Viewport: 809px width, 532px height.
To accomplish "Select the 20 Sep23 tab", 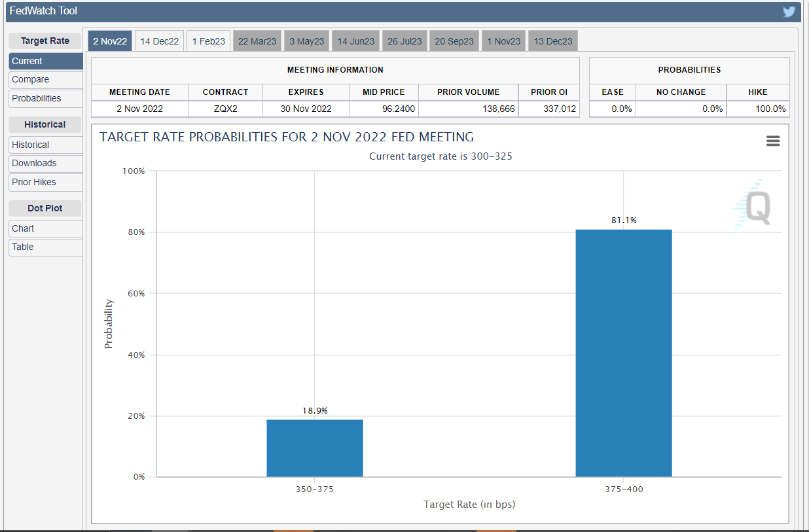I will (454, 41).
